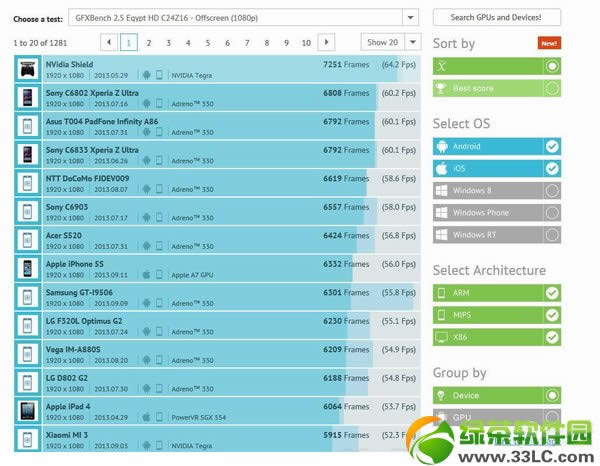The image size is (600, 466).
Task: Go to page 5 of results
Action: pos(207,42)
